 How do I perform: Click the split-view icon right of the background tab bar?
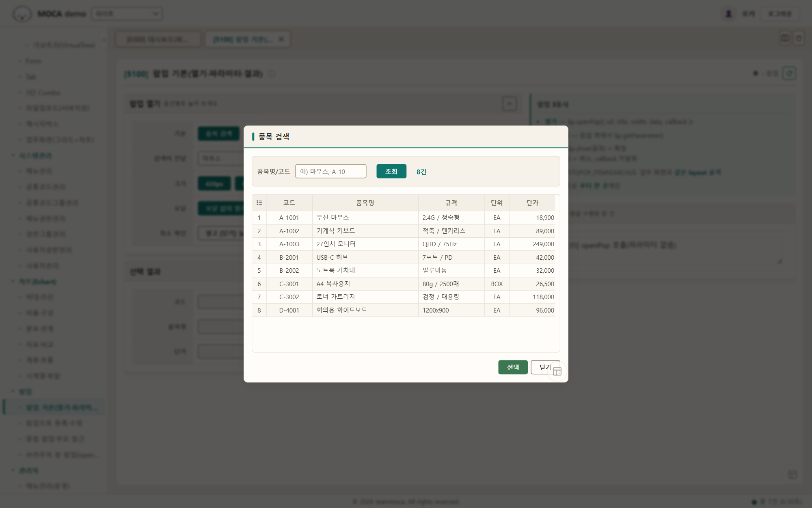click(785, 38)
